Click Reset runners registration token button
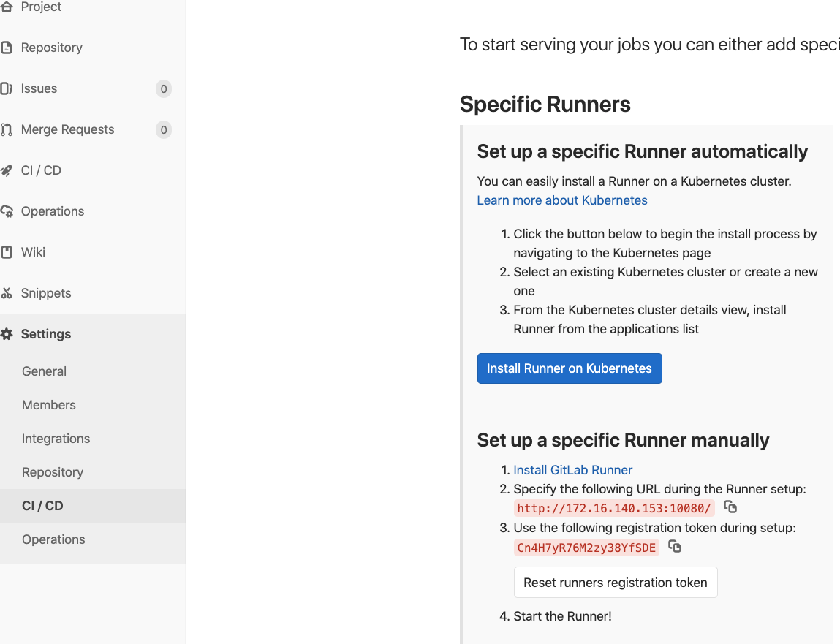This screenshot has height=644, width=840. point(615,583)
